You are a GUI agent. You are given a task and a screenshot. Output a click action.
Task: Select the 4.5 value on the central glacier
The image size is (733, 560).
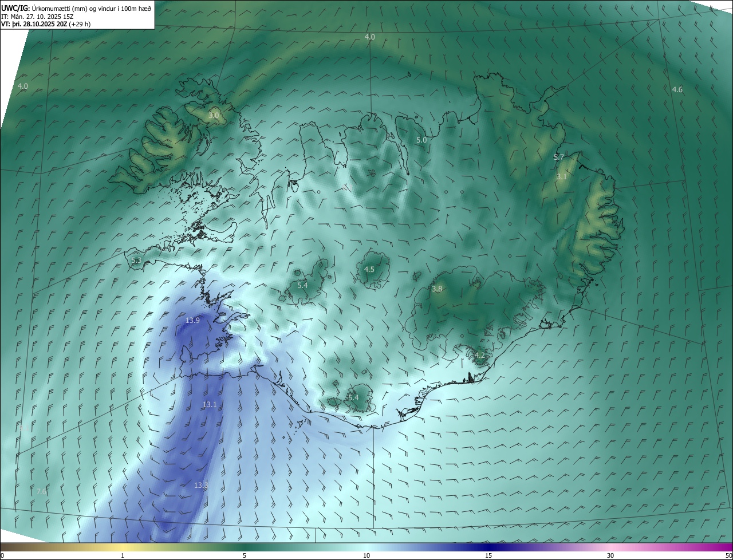pyautogui.click(x=369, y=269)
